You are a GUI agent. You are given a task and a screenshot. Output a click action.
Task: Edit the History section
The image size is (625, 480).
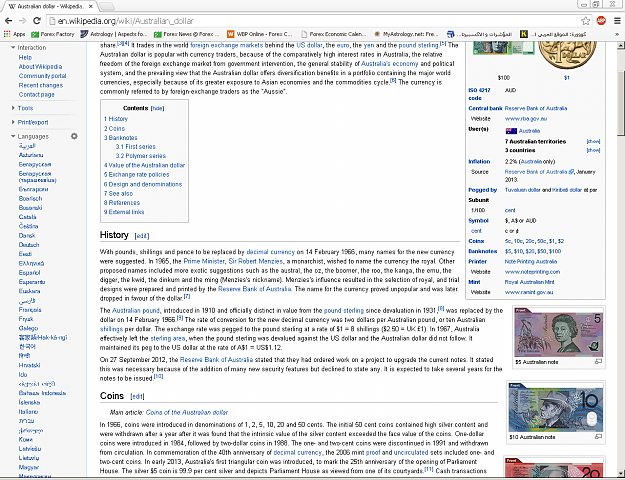(142, 236)
